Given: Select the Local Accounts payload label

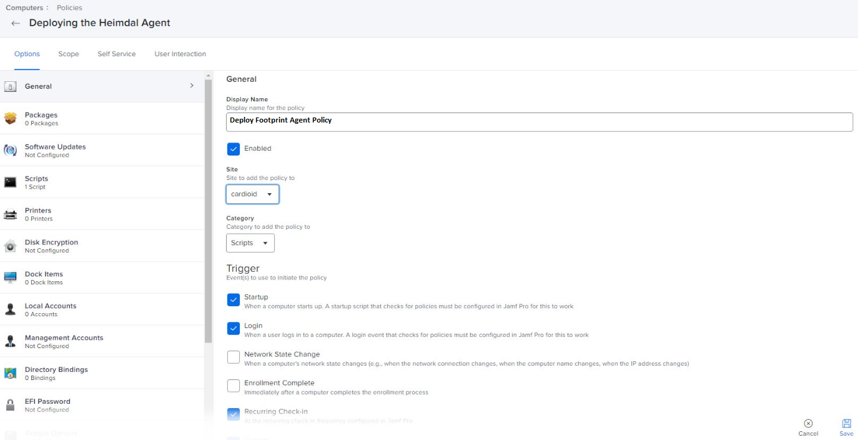Looking at the screenshot, I should (51, 306).
